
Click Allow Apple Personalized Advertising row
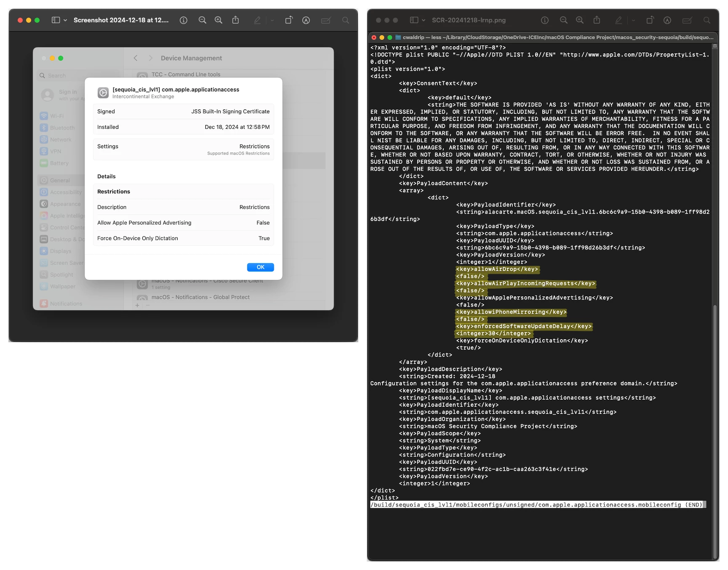183,223
